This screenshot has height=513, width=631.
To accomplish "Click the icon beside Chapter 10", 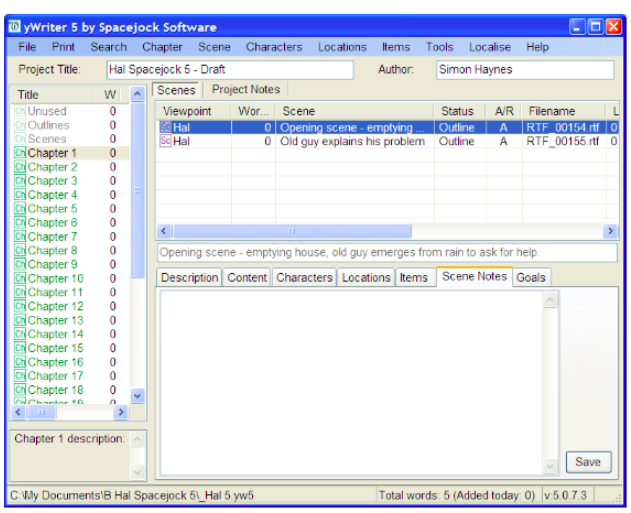I will [19, 279].
